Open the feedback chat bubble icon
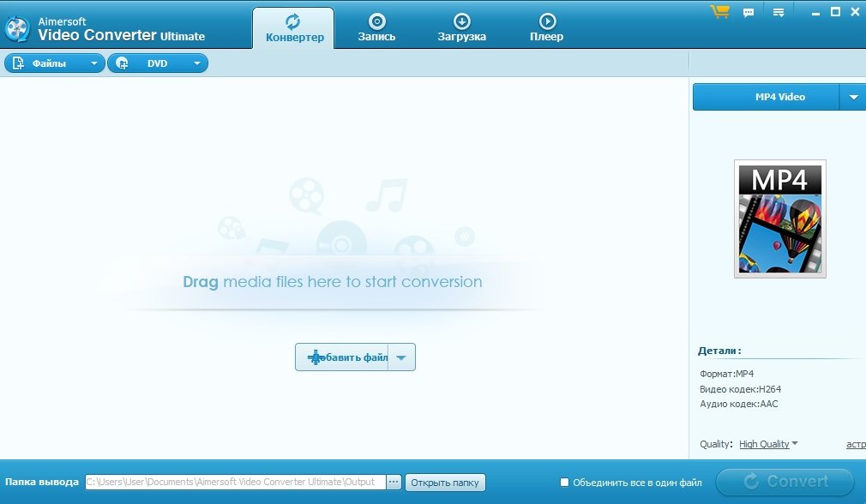Screen dimensions: 866x504 point(749,12)
